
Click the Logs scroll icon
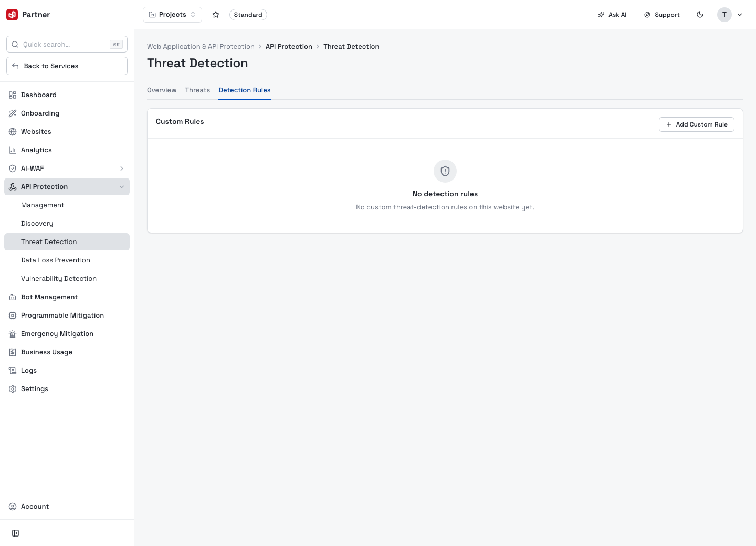click(x=13, y=371)
